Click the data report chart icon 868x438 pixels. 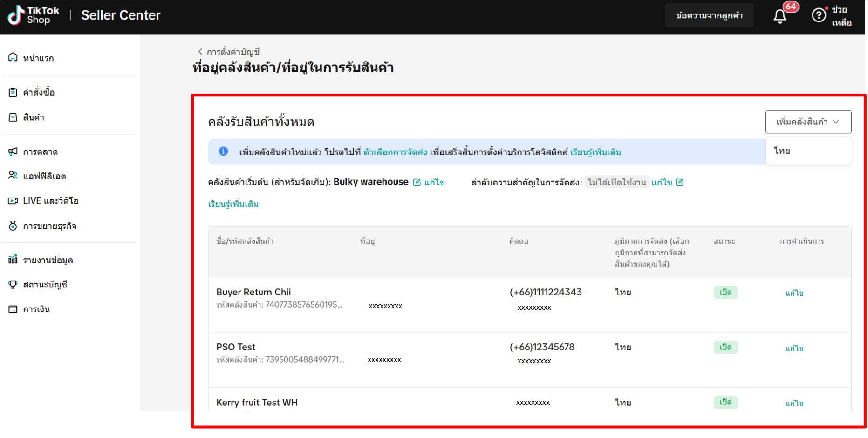tap(13, 260)
